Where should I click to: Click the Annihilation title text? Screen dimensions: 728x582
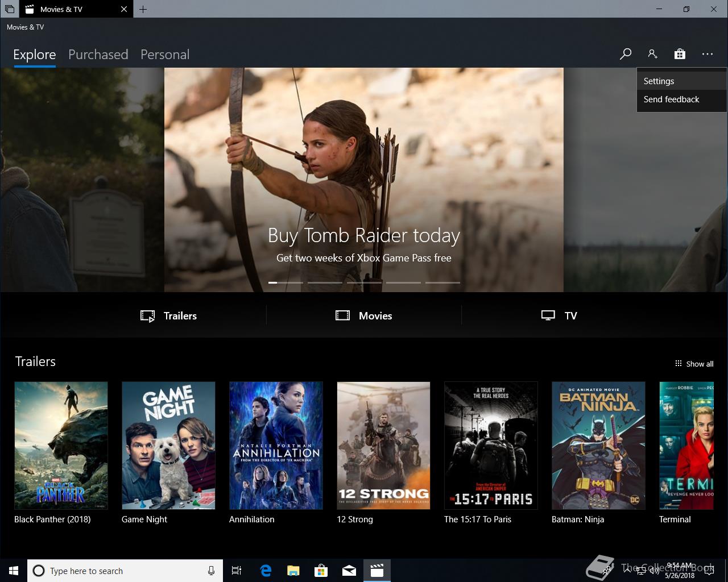click(x=252, y=519)
